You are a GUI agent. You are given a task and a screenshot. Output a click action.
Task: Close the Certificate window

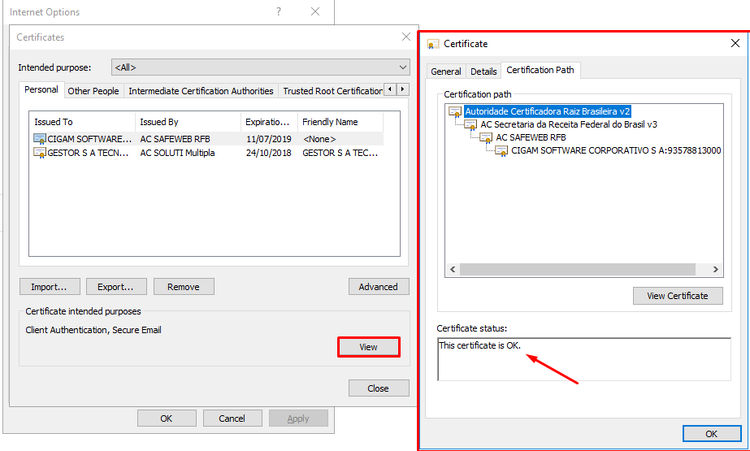[x=735, y=44]
